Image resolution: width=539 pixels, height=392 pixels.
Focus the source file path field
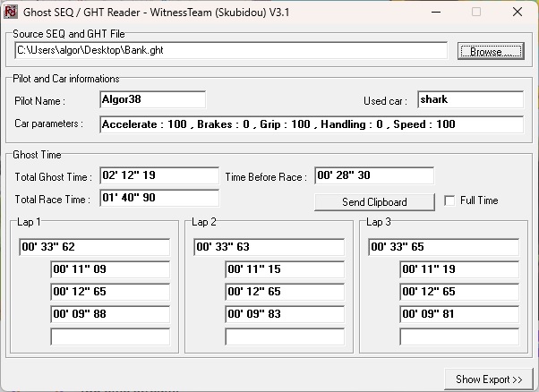click(231, 50)
